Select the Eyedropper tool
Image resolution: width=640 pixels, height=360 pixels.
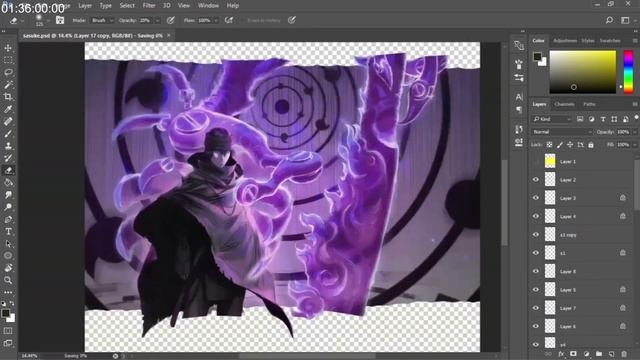pyautogui.click(x=8, y=109)
